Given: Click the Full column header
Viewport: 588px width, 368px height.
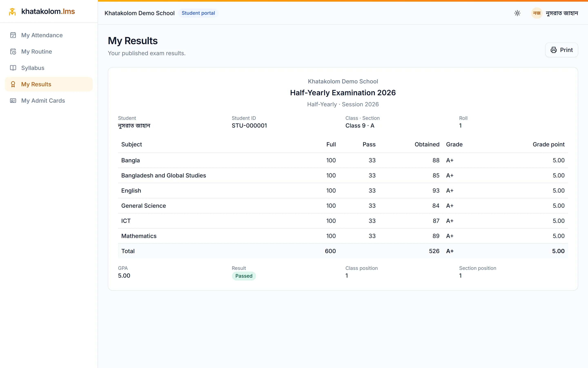Looking at the screenshot, I should pos(331,144).
